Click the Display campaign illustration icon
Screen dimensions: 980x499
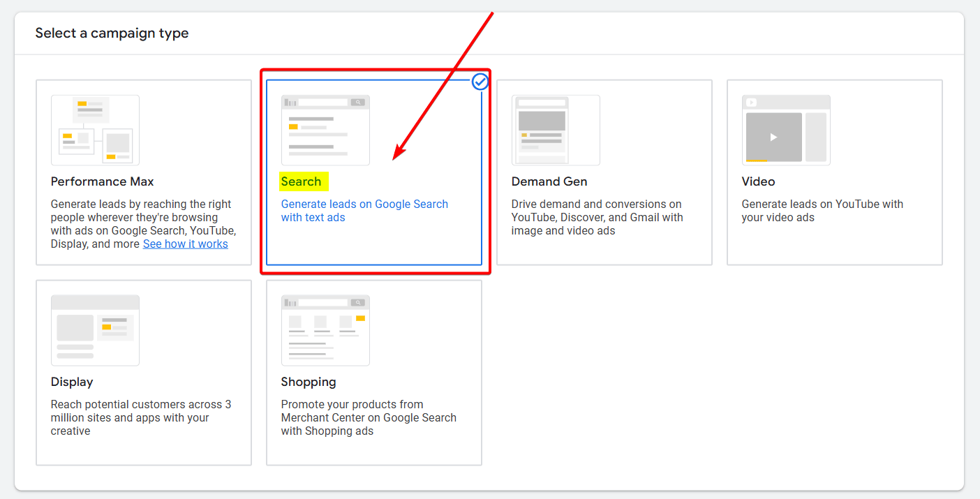point(95,330)
